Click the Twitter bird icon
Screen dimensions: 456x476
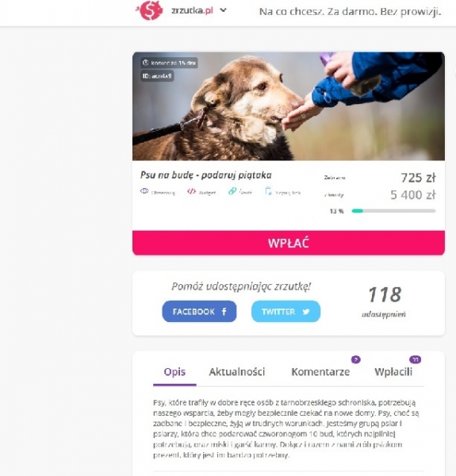306,312
